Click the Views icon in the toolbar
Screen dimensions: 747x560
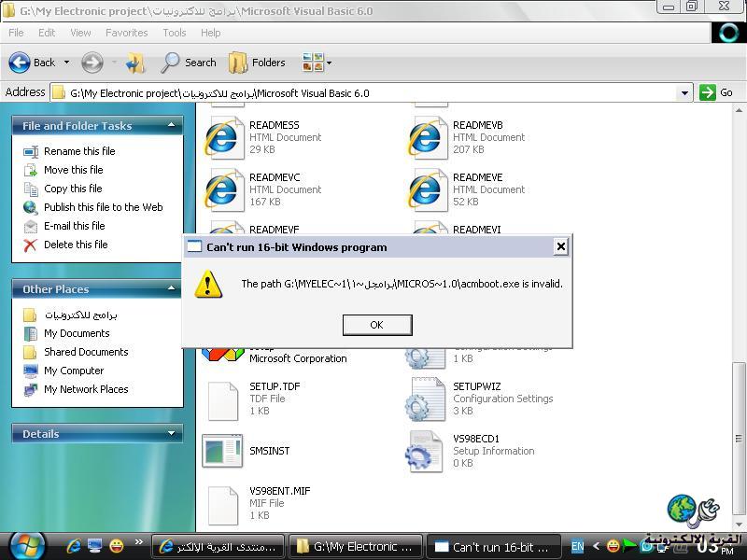coord(313,63)
